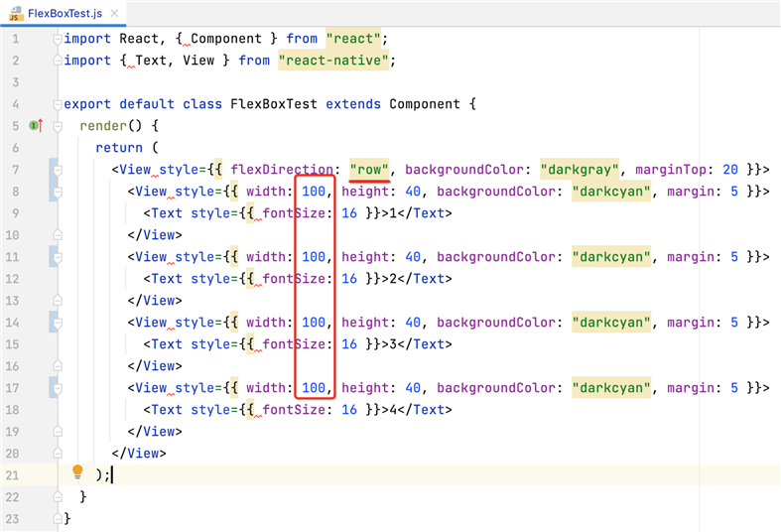Click the "react-native" string on line 2

(x=333, y=61)
